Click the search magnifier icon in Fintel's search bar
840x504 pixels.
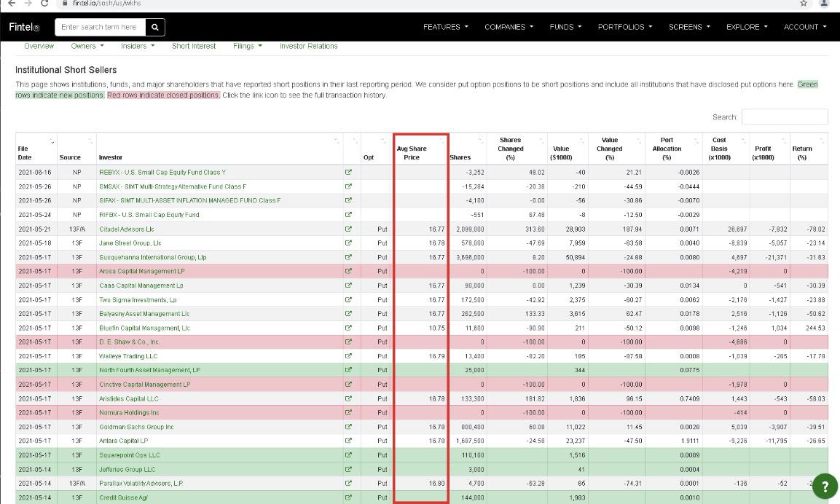pyautogui.click(x=154, y=27)
